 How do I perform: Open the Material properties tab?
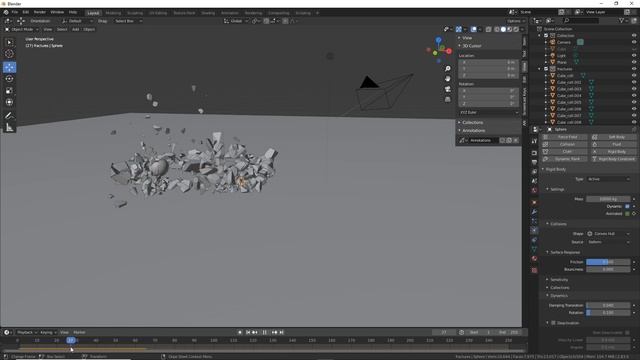534,259
